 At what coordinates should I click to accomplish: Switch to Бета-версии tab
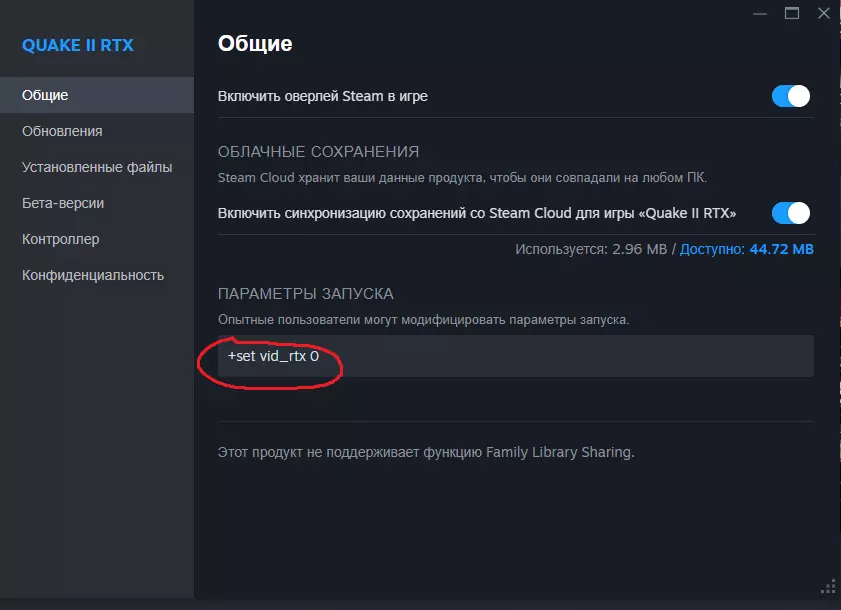pos(63,203)
